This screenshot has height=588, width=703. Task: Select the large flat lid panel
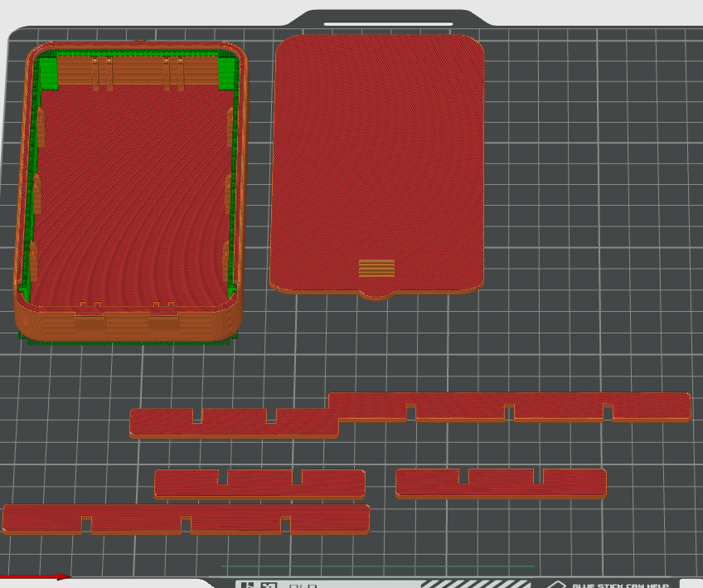pyautogui.click(x=377, y=166)
